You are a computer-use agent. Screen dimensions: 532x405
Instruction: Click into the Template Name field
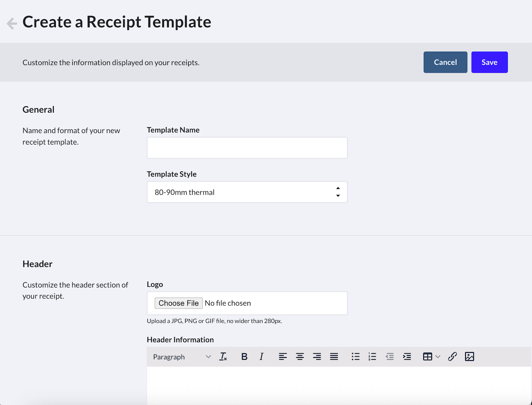coord(247,148)
